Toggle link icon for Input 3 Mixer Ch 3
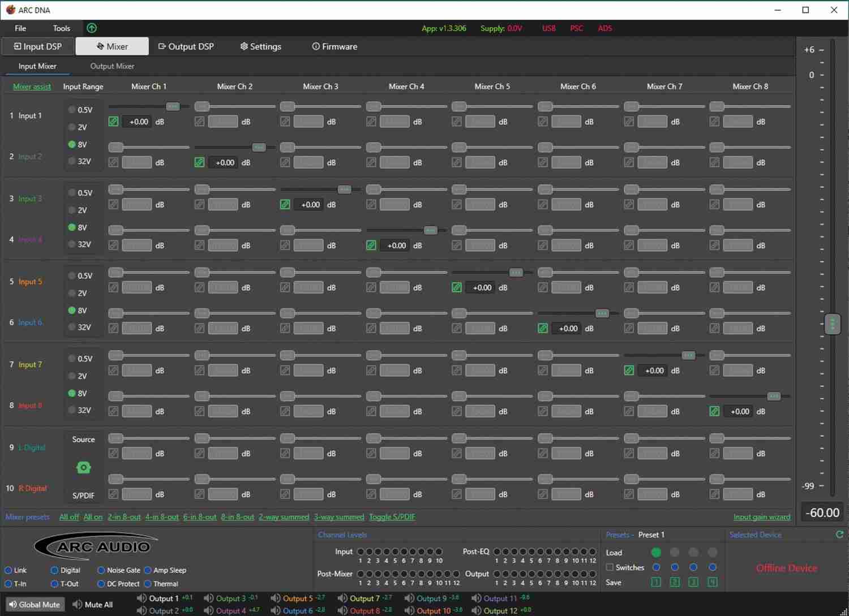Viewport: 849px width, 616px height. point(285,204)
